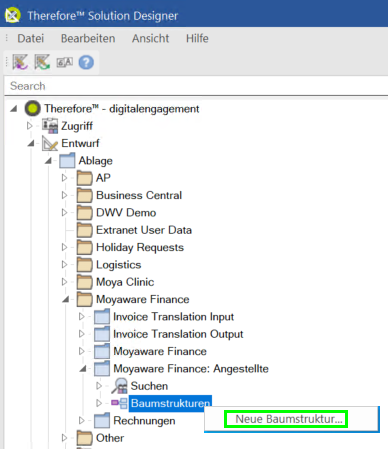Screen dimensions: 388x449
Task: Click the Ablage repository icon
Action: tap(67, 161)
